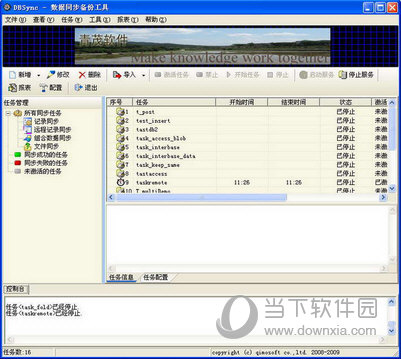Click the 任务 column header
This screenshot has width=401, height=360.
[174, 102]
